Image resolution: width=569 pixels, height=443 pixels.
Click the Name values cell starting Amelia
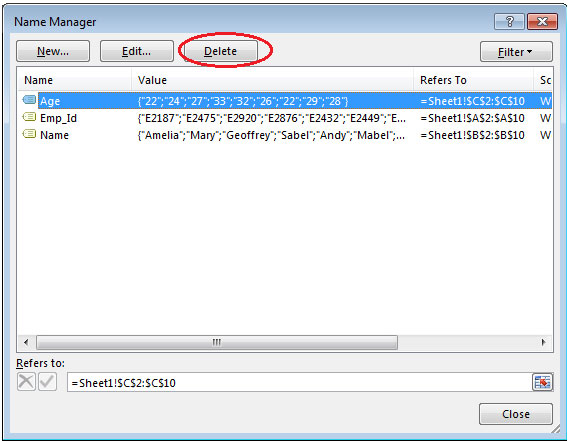pos(271,135)
